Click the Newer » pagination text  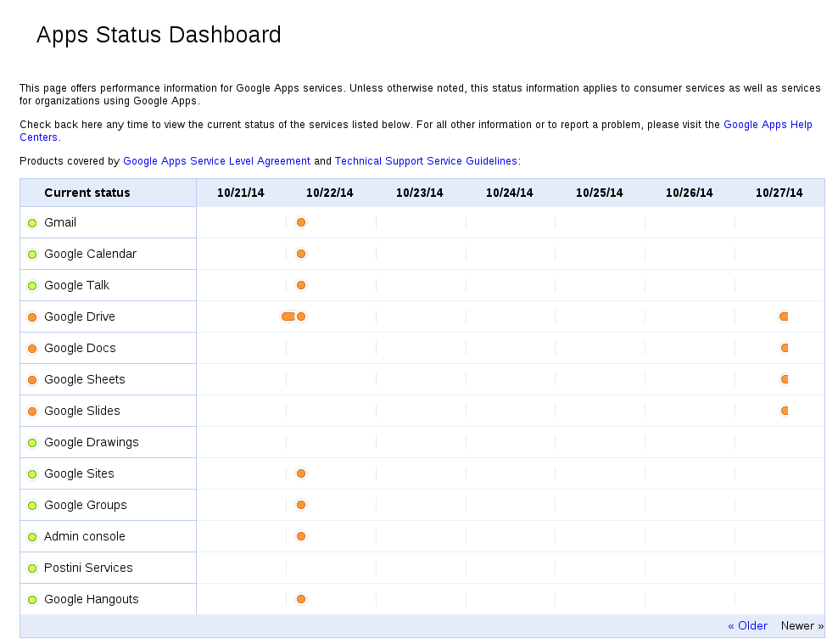click(802, 626)
